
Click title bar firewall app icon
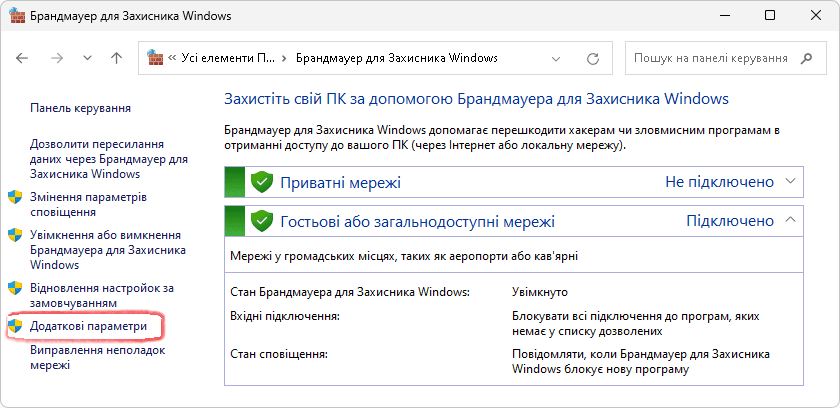pos(17,16)
